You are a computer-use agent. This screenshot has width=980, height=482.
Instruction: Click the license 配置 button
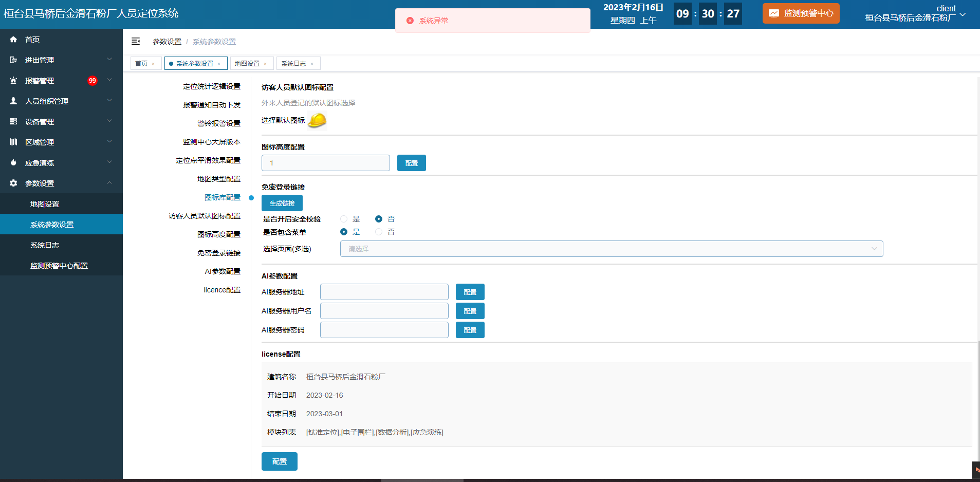click(280, 461)
